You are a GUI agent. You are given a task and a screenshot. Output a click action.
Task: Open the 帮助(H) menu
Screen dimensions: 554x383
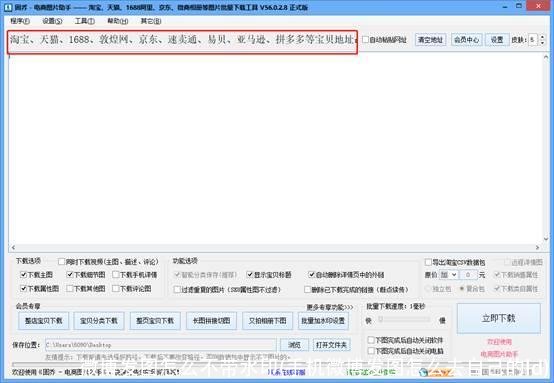[118, 21]
